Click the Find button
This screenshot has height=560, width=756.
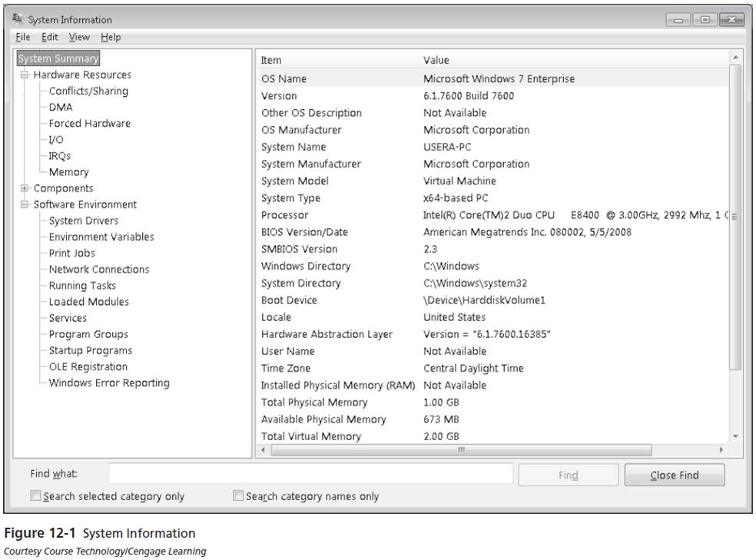tap(568, 476)
